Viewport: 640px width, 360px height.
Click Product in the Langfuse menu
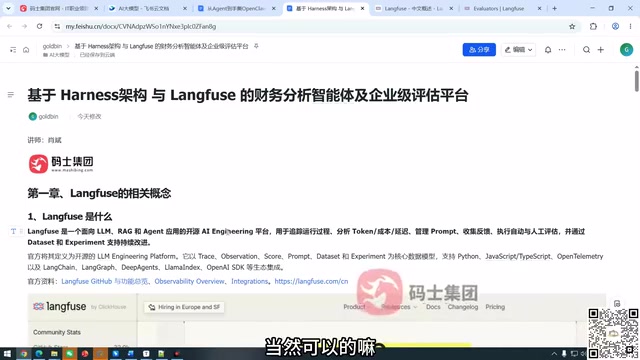pyautogui.click(x=354, y=307)
